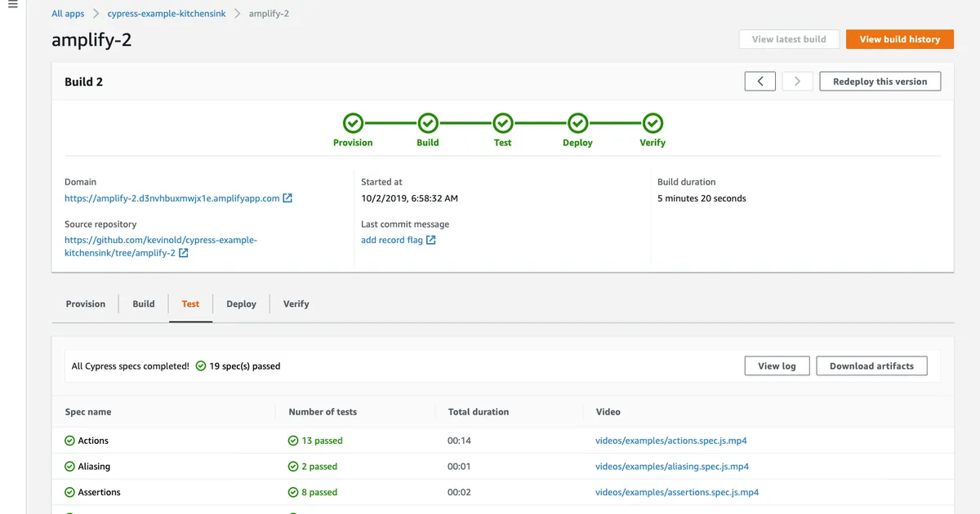Switch to the Deploy tab
The image size is (980, 514).
(x=241, y=304)
